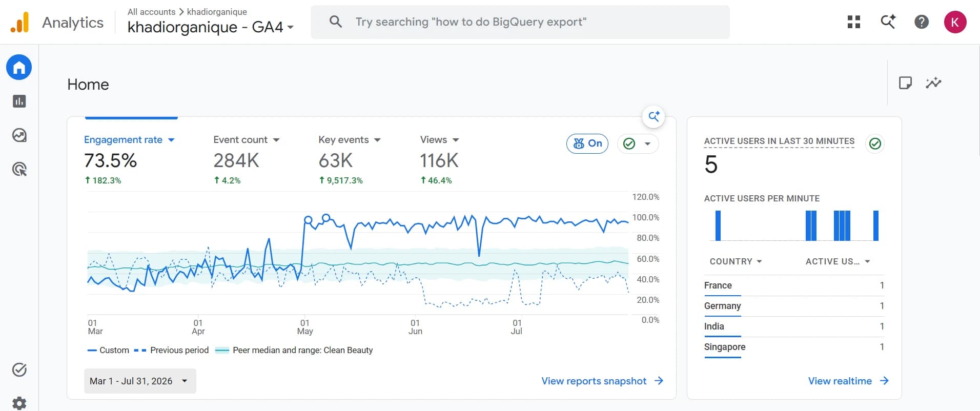Click the search input field
The height and width of the screenshot is (411, 980).
point(520,22)
